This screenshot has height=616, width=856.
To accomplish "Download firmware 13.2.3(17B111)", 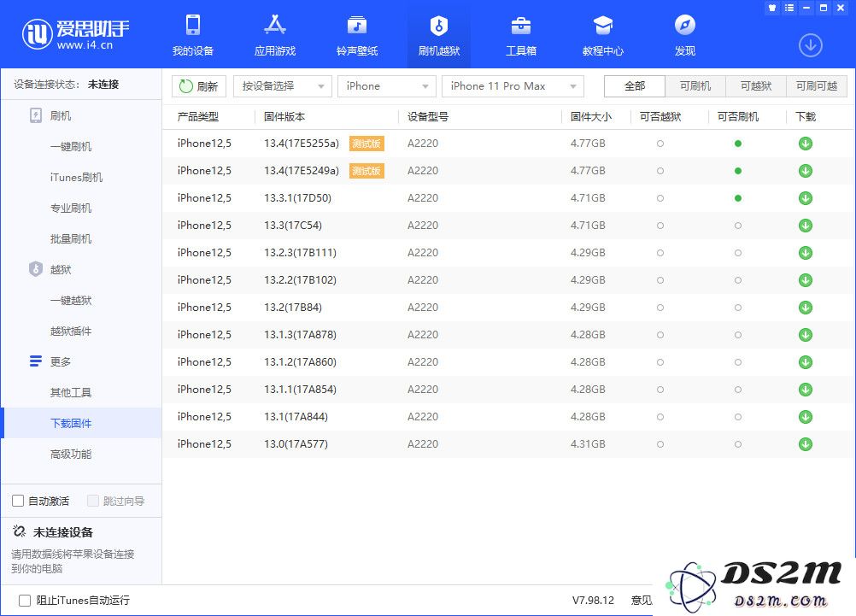I will click(x=806, y=253).
